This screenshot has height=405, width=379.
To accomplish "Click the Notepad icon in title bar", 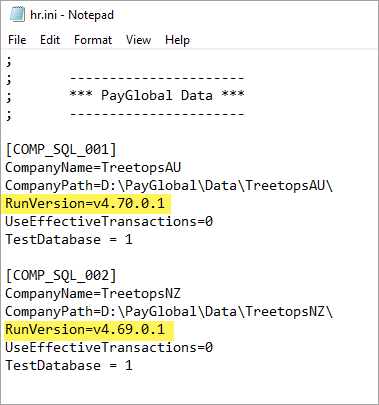I will point(17,15).
